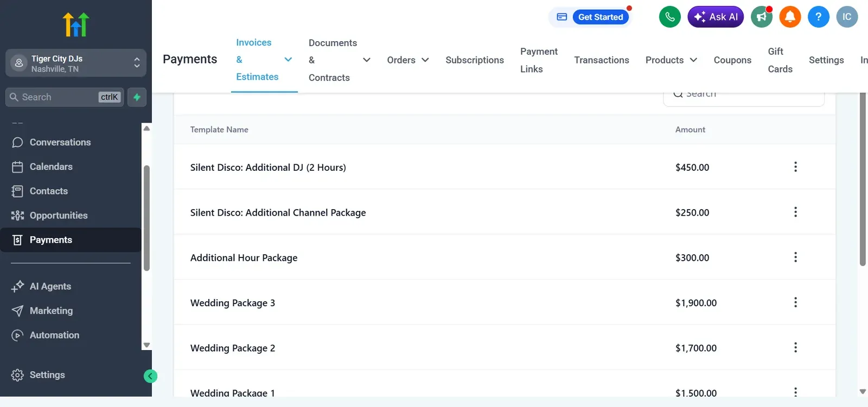Open options for Wedding Package 3 row
The width and height of the screenshot is (868, 407).
point(795,302)
